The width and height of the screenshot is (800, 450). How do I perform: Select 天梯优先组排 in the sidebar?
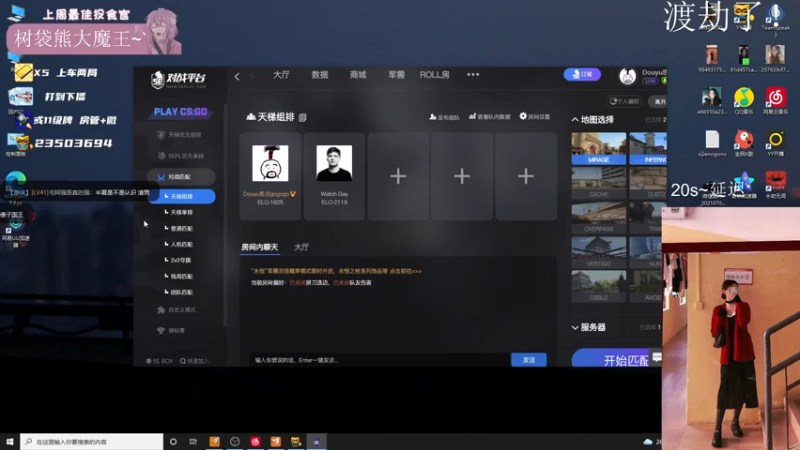180,135
